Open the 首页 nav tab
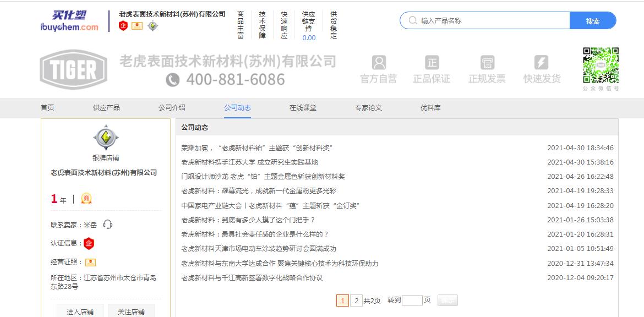 pyautogui.click(x=47, y=108)
